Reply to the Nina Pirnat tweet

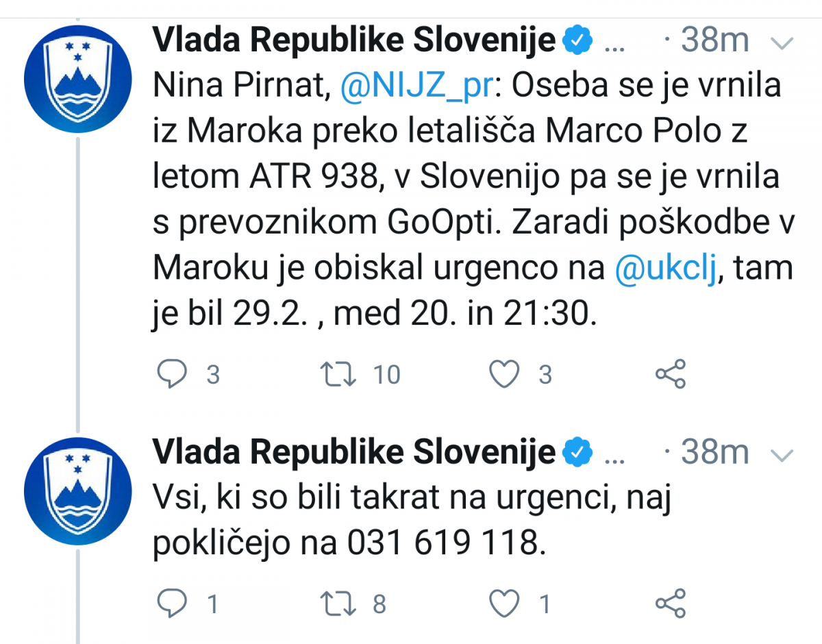[x=172, y=374]
